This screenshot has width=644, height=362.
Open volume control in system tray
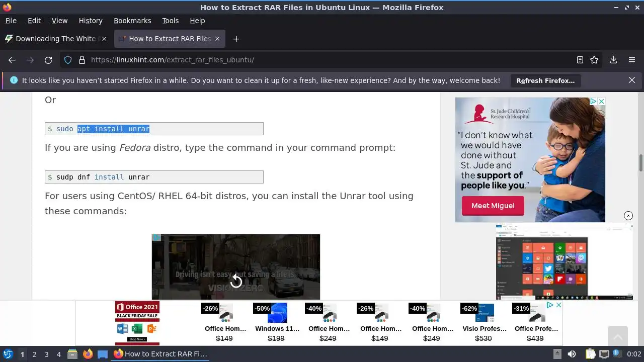[572, 354]
